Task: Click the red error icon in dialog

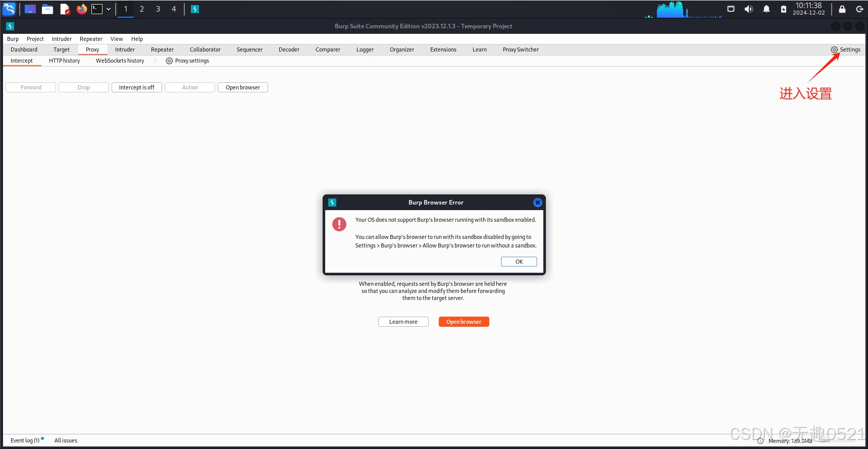Action: coord(339,224)
